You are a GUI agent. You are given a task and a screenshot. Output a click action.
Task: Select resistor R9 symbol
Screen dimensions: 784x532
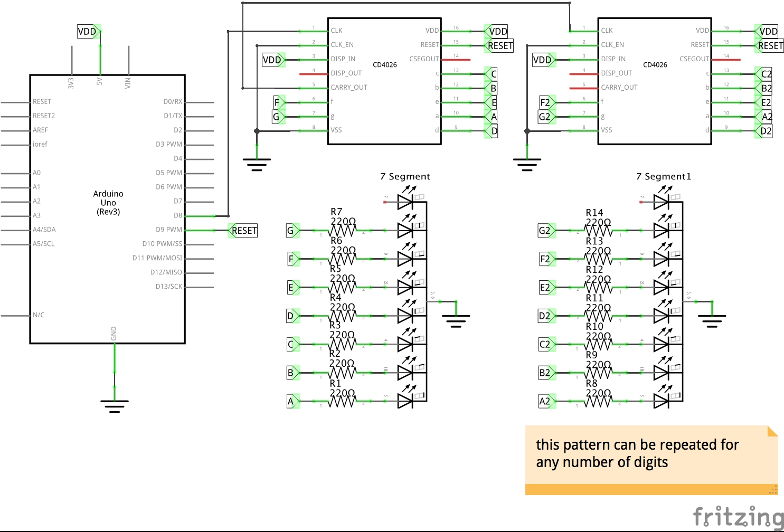[599, 373]
